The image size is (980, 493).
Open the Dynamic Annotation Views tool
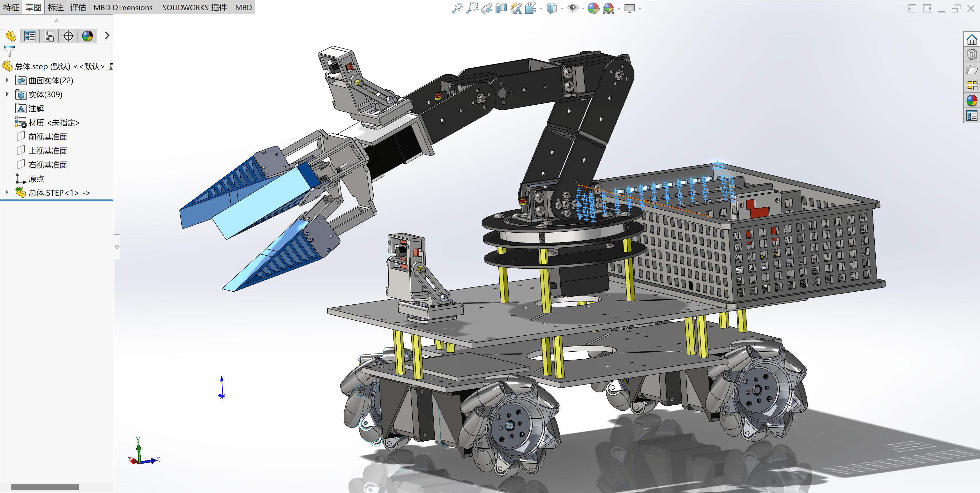[516, 8]
